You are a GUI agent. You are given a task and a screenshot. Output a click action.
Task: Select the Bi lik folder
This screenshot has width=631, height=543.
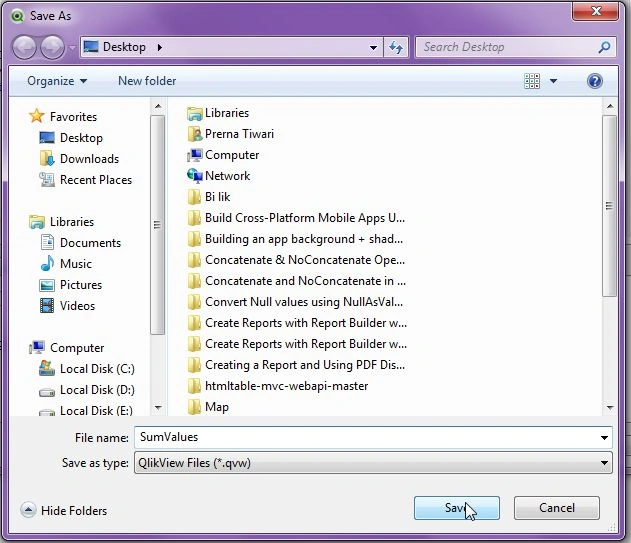point(208,196)
